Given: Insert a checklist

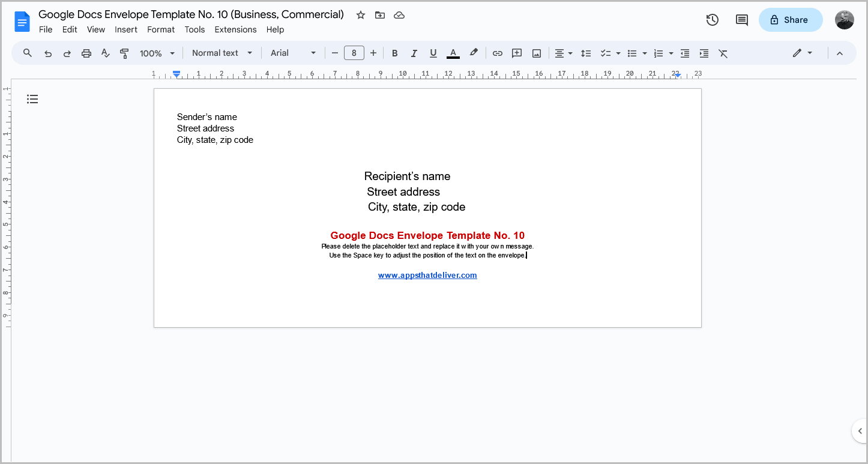Looking at the screenshot, I should [x=606, y=53].
